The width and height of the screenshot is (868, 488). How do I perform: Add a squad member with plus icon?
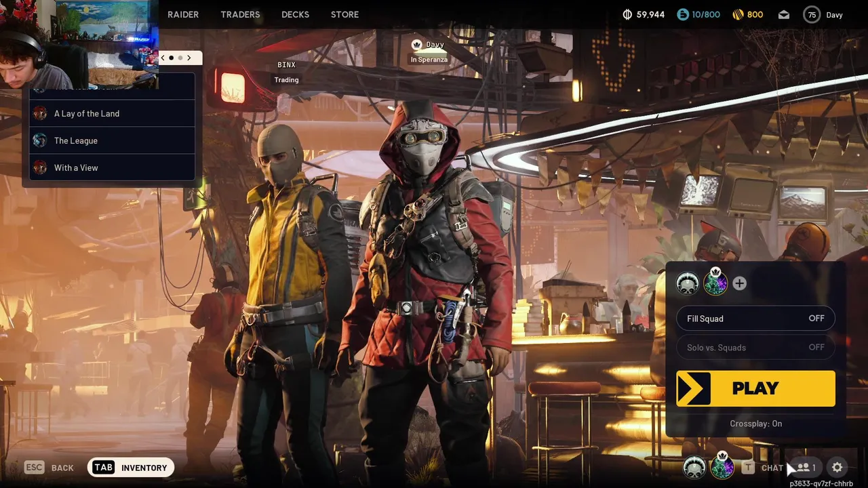pos(739,283)
